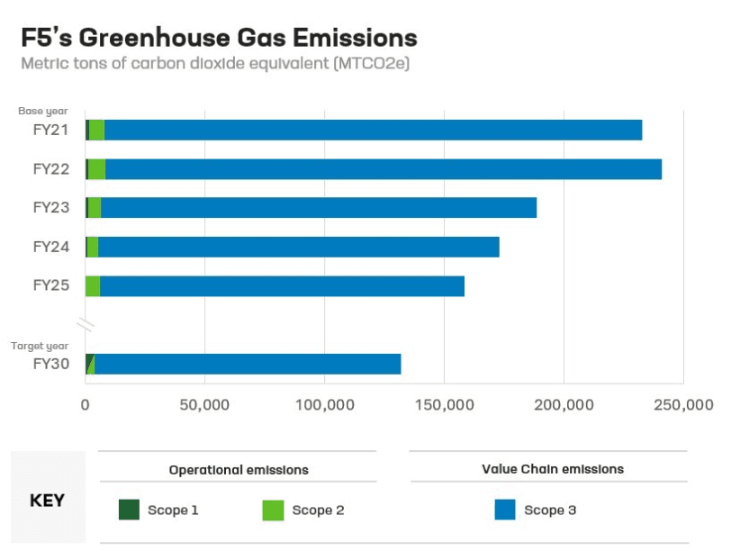Click the FY22 light green Scope 2 segment
The height and width of the screenshot is (560, 740).
pyautogui.click(x=96, y=169)
